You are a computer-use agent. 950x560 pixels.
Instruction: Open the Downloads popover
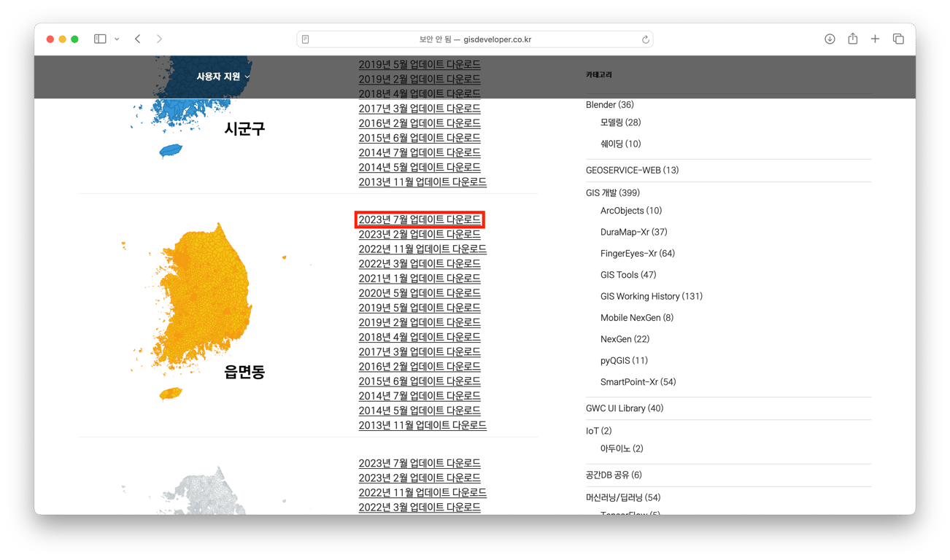coord(830,39)
